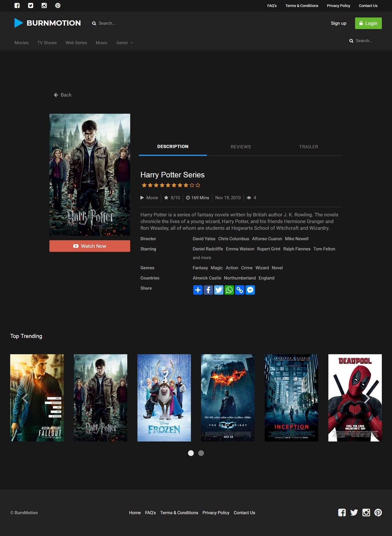Share movie on Twitter

click(x=219, y=290)
